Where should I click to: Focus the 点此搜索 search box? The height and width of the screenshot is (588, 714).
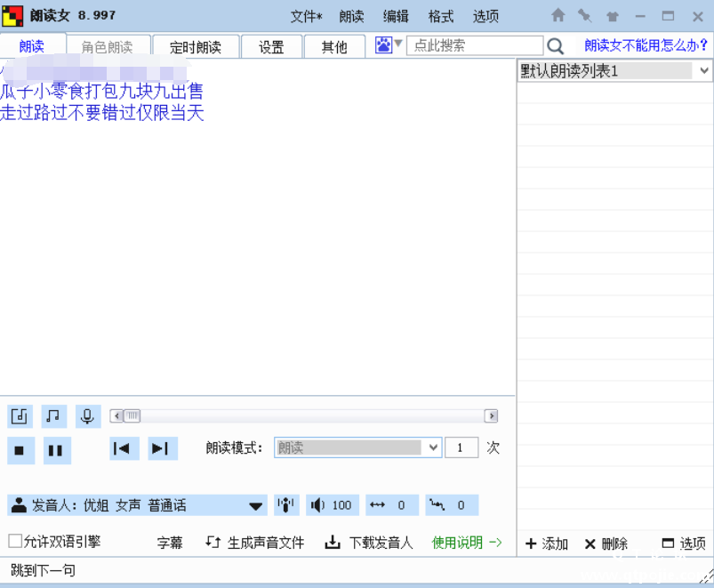[x=475, y=45]
